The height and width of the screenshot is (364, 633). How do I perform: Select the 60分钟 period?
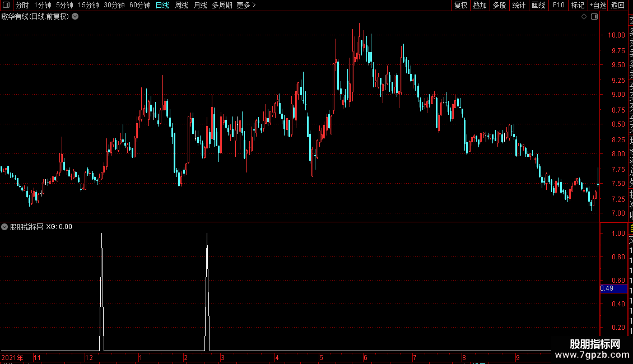(139, 5)
